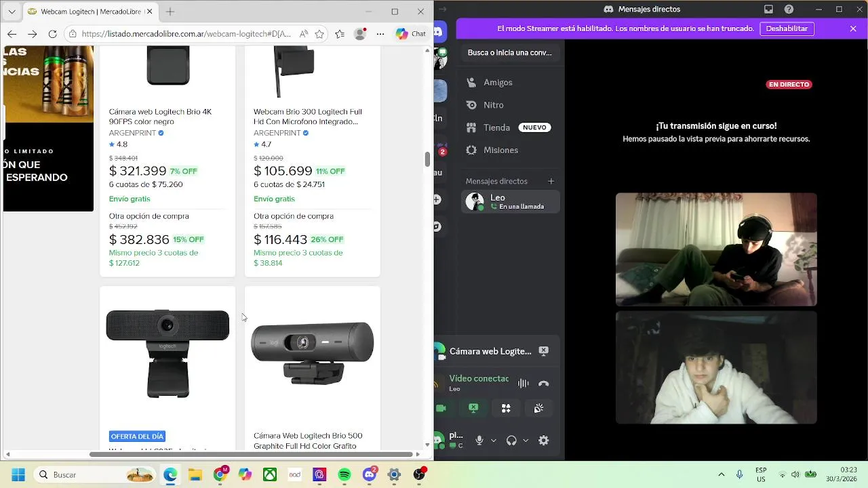Open the Misiones section in Discord
Image resolution: width=868 pixels, height=488 pixels.
coord(511,150)
